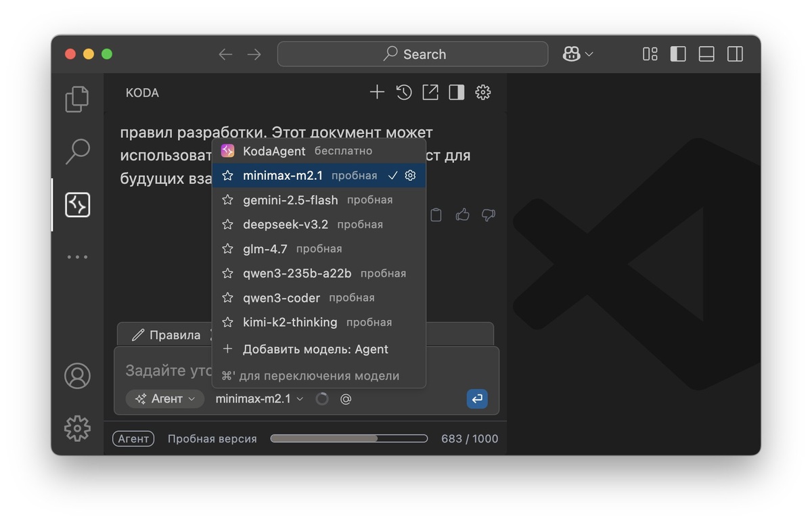The height and width of the screenshot is (523, 812).
Task: Insert context with the @ icon
Action: (346, 399)
